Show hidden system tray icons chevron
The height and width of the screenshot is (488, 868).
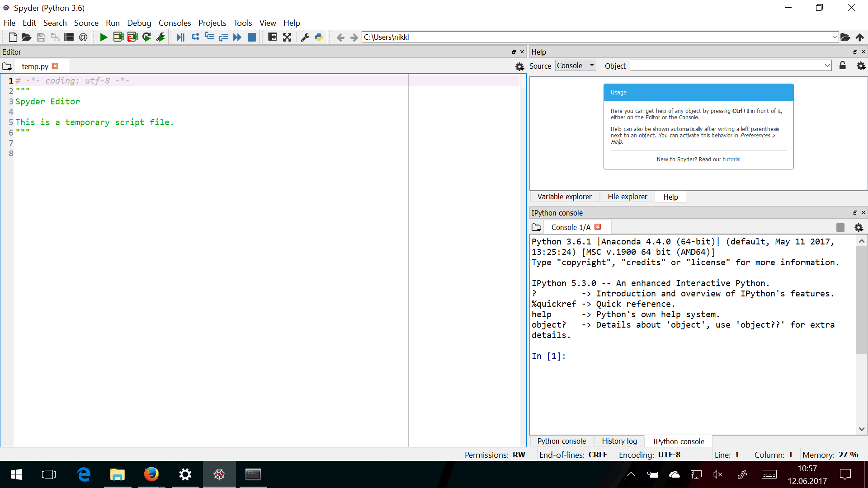pos(631,474)
